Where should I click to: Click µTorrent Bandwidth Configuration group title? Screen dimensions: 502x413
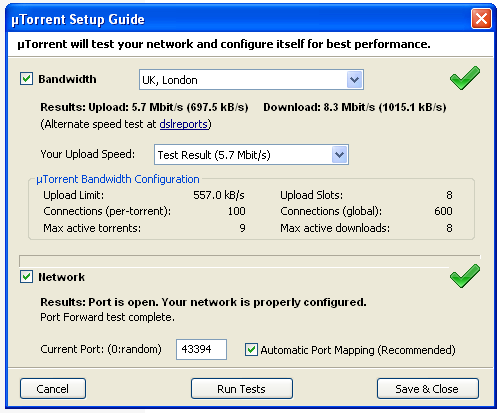[x=118, y=179]
